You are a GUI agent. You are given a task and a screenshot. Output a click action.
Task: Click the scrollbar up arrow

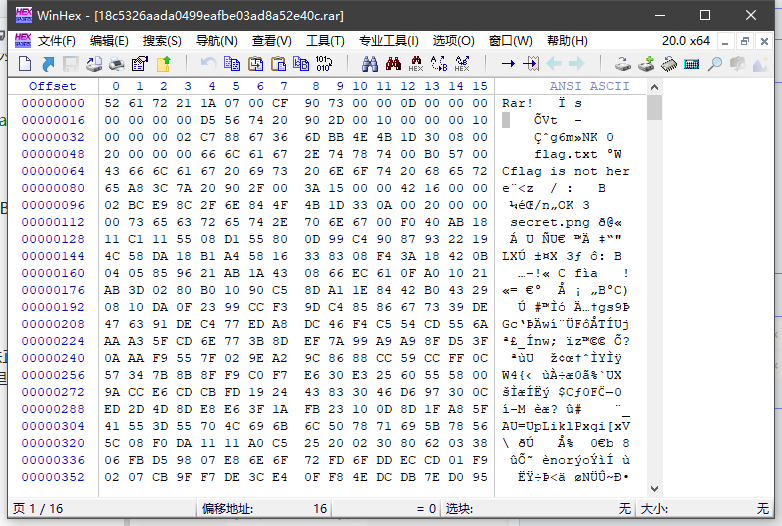point(654,87)
